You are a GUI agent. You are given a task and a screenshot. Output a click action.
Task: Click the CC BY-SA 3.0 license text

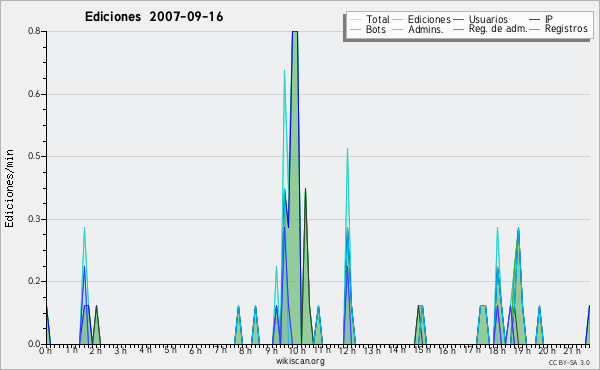[x=569, y=362]
